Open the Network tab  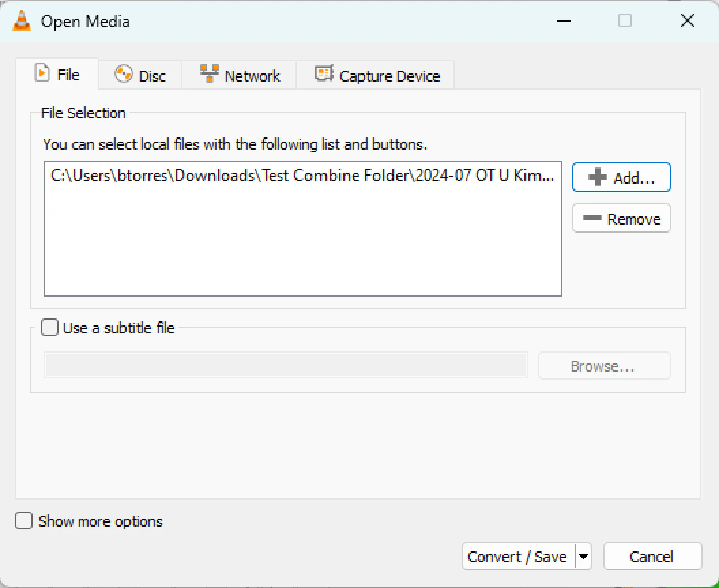point(239,76)
